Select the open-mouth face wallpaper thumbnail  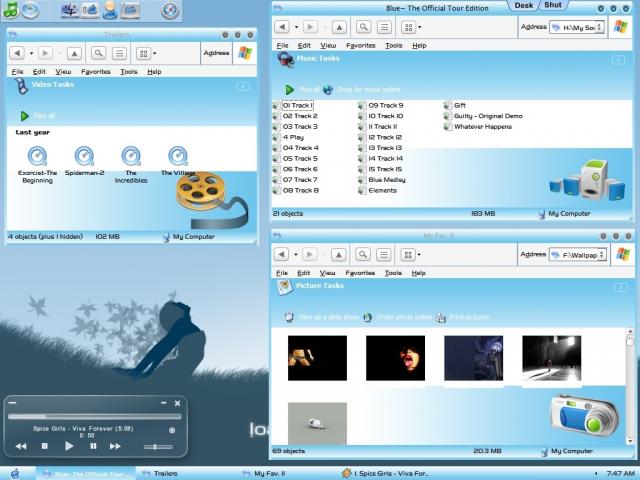[x=396, y=358]
